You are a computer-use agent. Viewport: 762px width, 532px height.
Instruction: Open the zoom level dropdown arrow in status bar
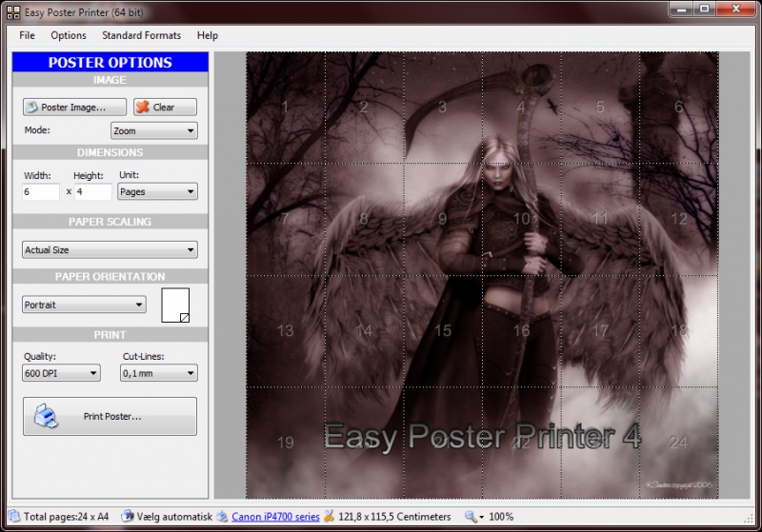pos(482,517)
